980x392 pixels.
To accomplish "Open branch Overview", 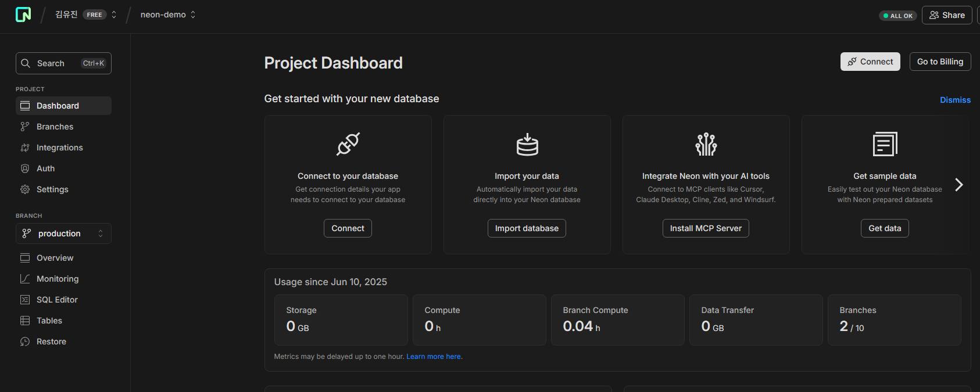I will (x=63, y=258).
